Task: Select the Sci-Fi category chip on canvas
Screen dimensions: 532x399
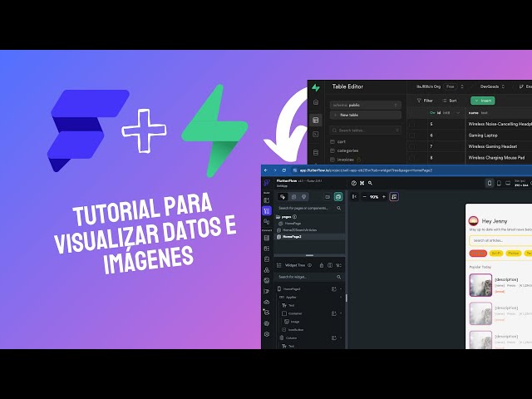Action: coord(496,254)
